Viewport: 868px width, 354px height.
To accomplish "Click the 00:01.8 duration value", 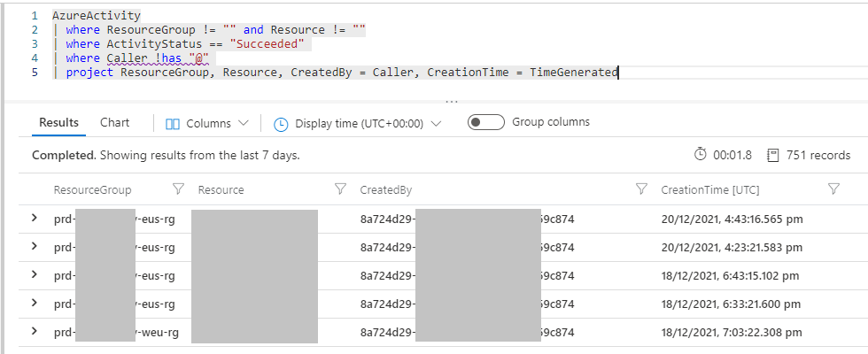I will click(x=732, y=156).
